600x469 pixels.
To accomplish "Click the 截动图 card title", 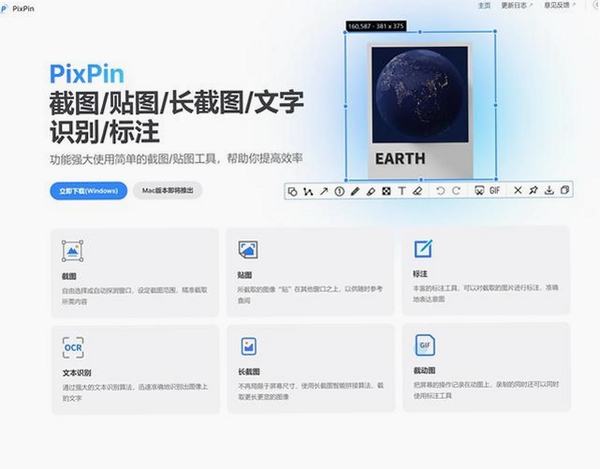I will [424, 370].
